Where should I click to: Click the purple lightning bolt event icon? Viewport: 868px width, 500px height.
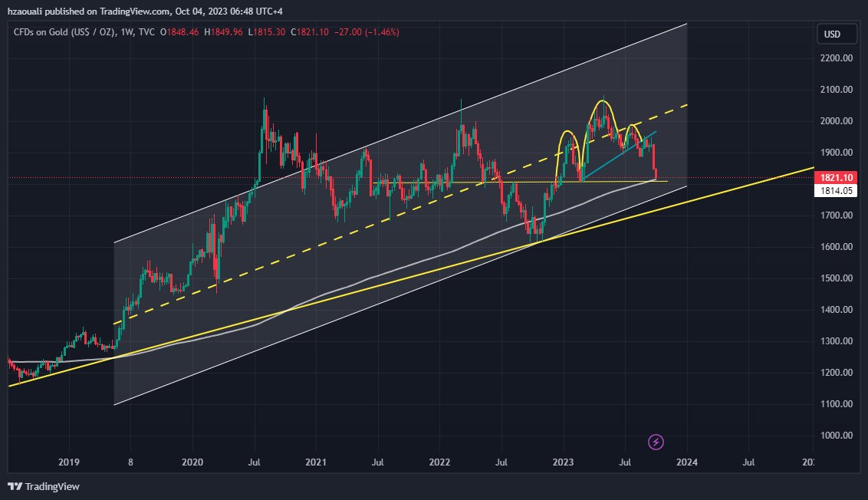click(656, 442)
